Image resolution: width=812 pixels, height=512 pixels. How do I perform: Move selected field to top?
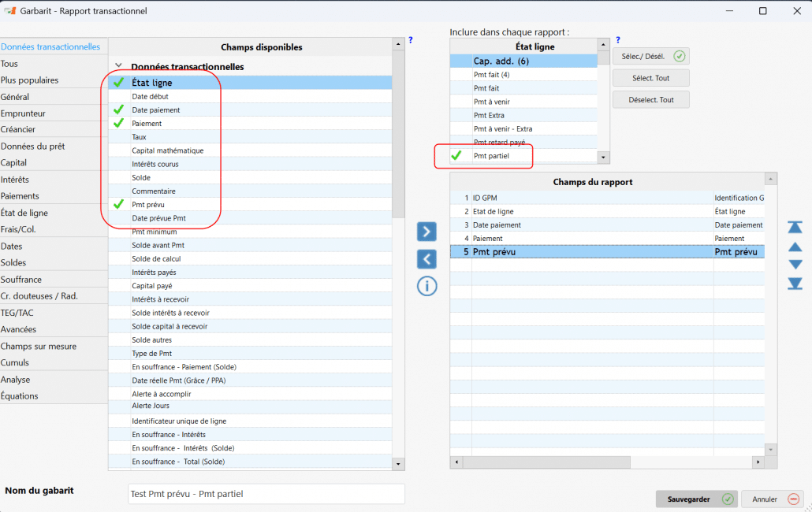point(795,227)
